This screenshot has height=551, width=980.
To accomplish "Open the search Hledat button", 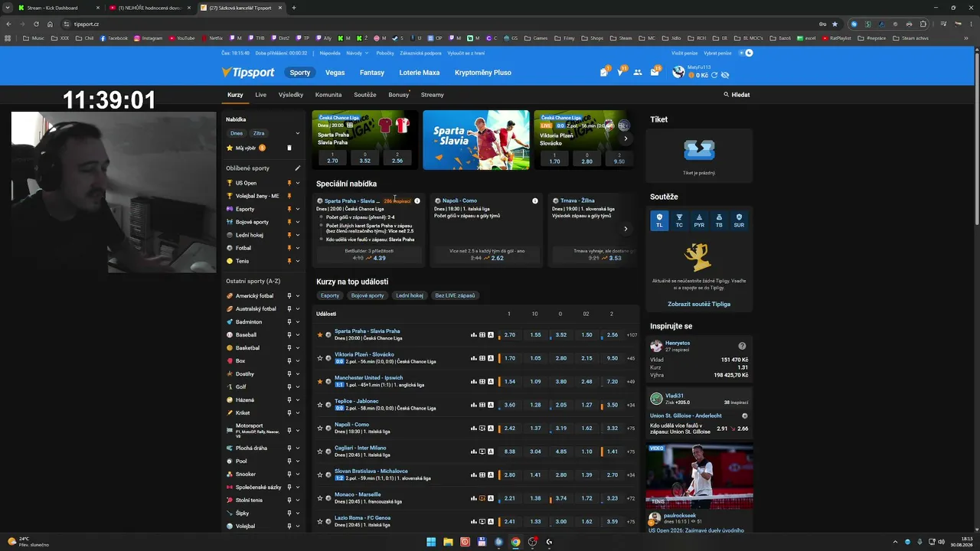I will point(737,95).
